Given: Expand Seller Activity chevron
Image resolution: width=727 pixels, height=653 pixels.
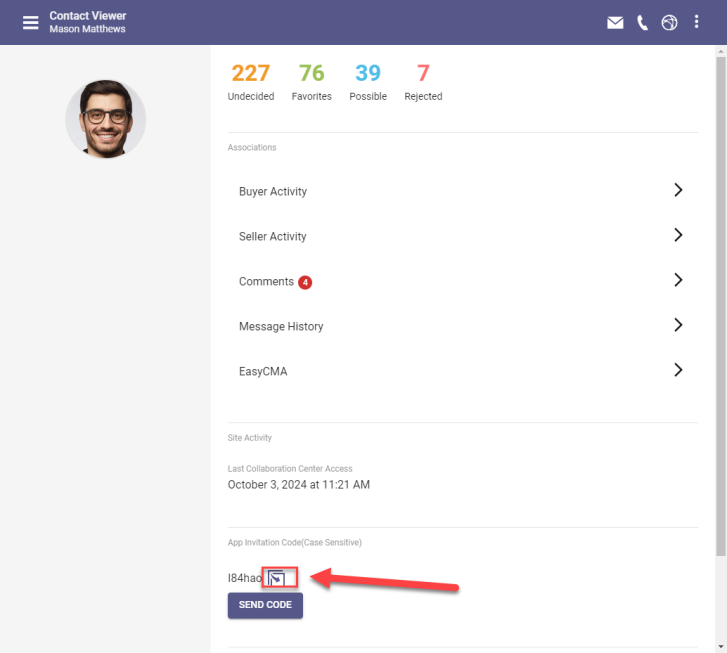Looking at the screenshot, I should (x=678, y=235).
